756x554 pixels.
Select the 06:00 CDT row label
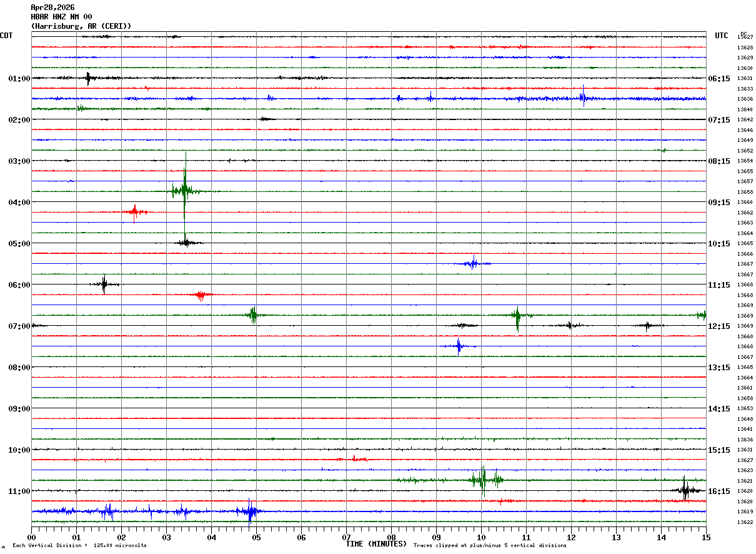(x=19, y=285)
